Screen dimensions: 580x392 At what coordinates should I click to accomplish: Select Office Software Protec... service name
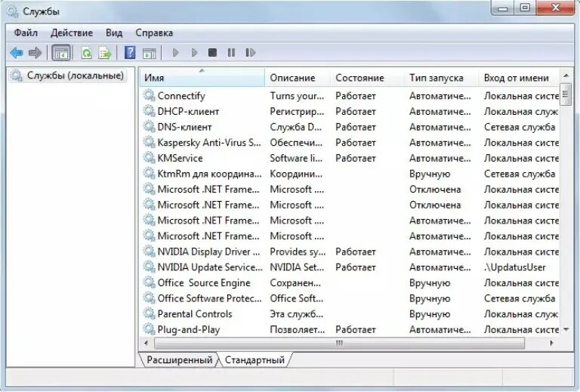[210, 298]
